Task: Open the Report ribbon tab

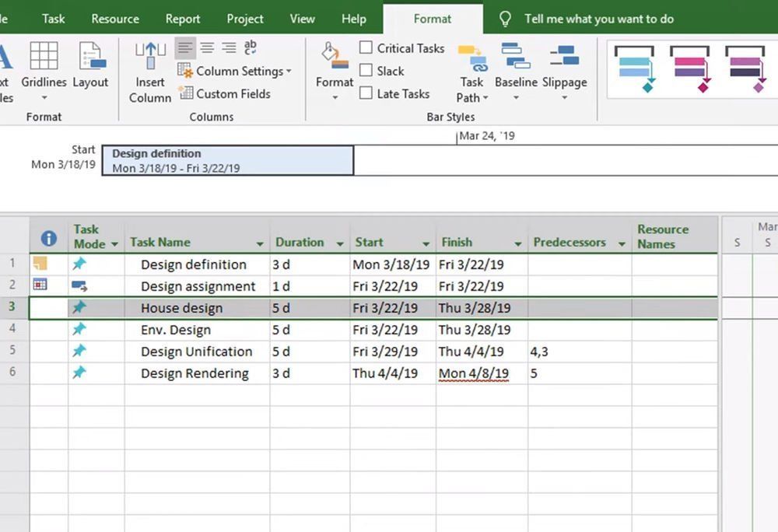Action: click(x=183, y=19)
